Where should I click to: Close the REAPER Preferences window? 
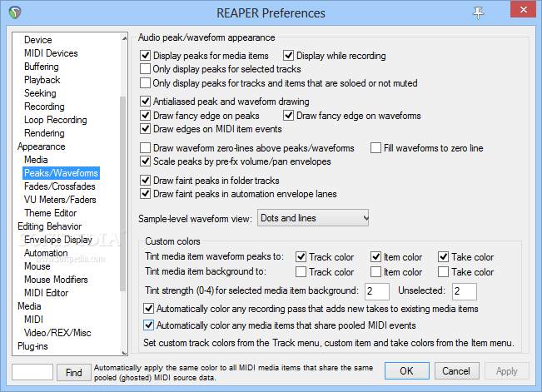[x=523, y=10]
